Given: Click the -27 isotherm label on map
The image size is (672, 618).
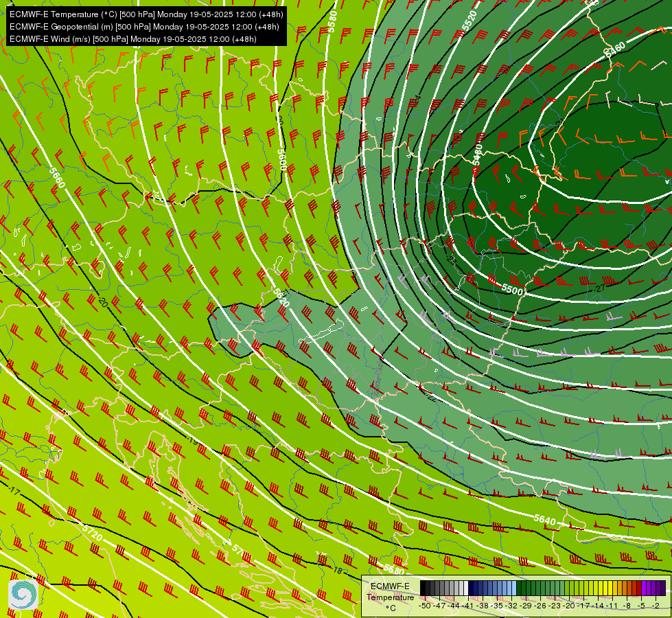Looking at the screenshot, I should tap(599, 288).
